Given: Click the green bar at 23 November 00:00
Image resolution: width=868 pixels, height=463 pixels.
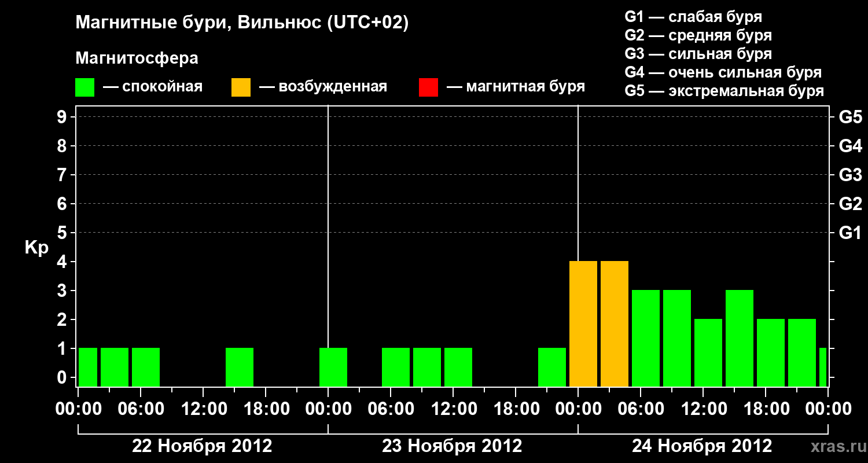Looking at the screenshot, I should tap(333, 367).
